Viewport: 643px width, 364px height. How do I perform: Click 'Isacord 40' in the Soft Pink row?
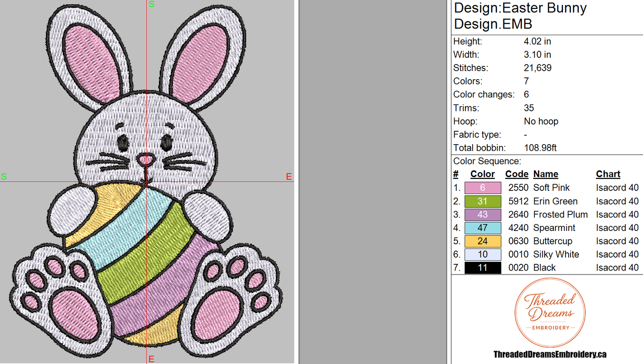618,188
